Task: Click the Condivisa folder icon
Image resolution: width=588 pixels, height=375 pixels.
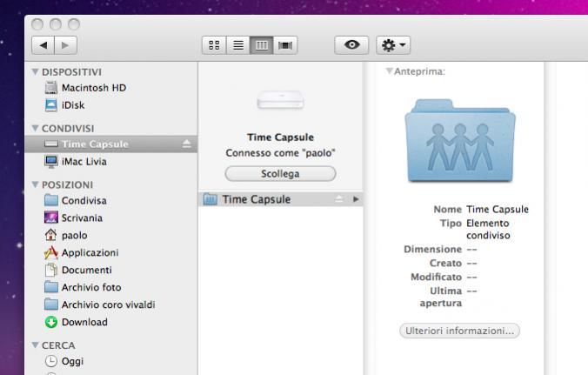Action: click(51, 200)
